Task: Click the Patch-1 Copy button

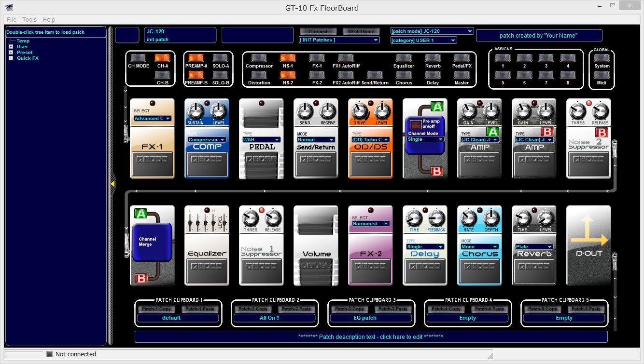Action: (156, 309)
